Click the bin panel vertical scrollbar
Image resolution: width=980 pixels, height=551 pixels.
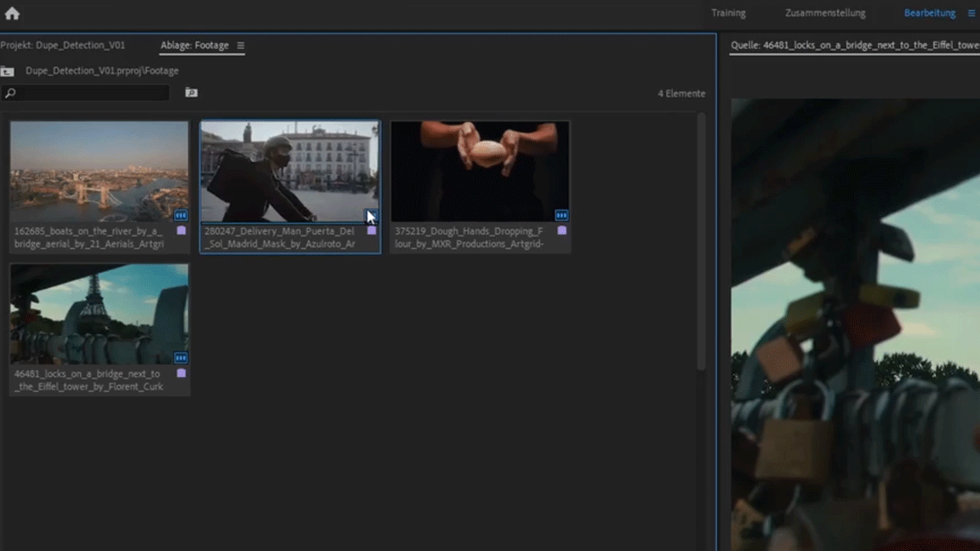[701, 242]
